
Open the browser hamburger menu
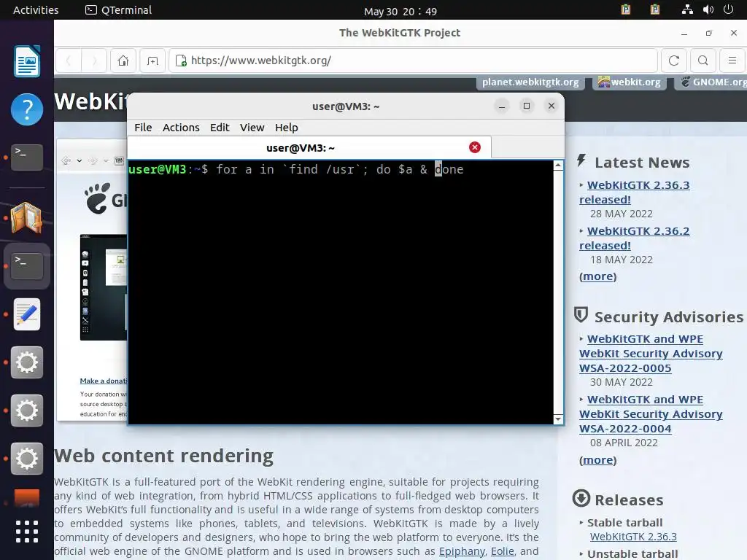pyautogui.click(x=732, y=61)
